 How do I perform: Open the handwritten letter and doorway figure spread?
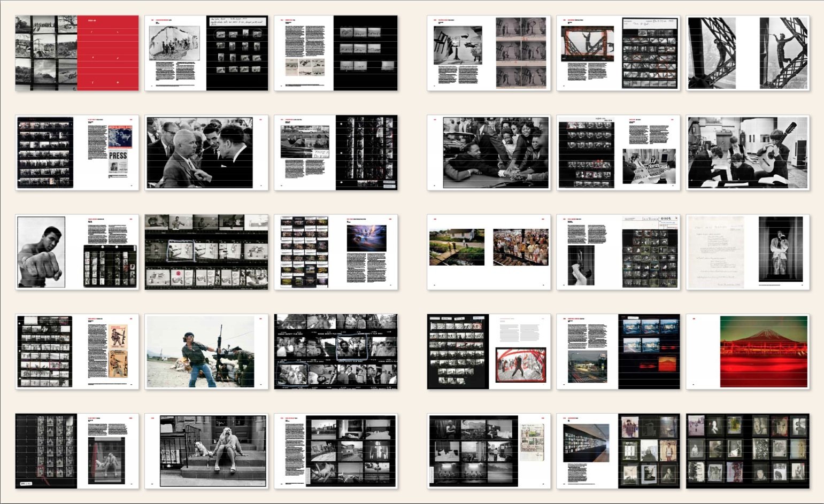tap(748, 252)
